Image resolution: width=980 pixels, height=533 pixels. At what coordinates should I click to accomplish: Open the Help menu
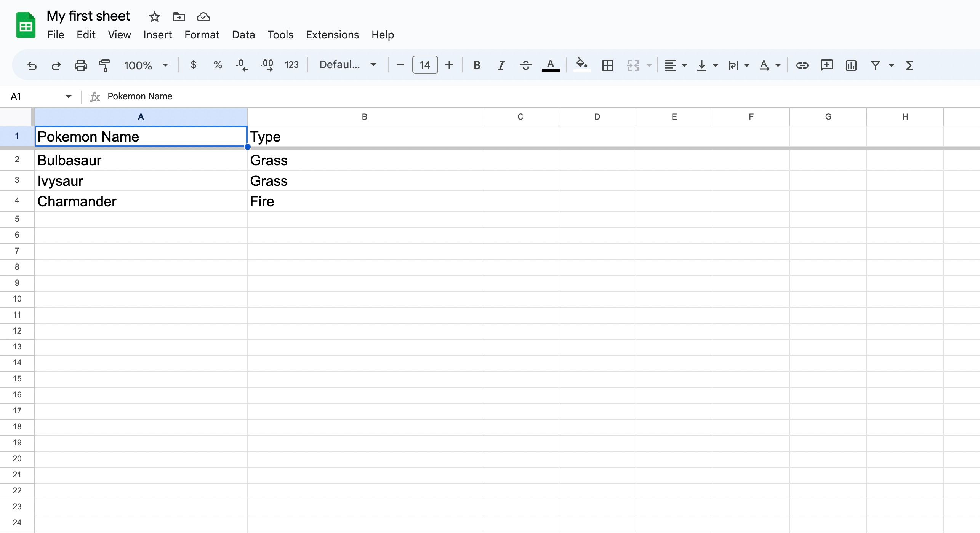click(x=383, y=35)
